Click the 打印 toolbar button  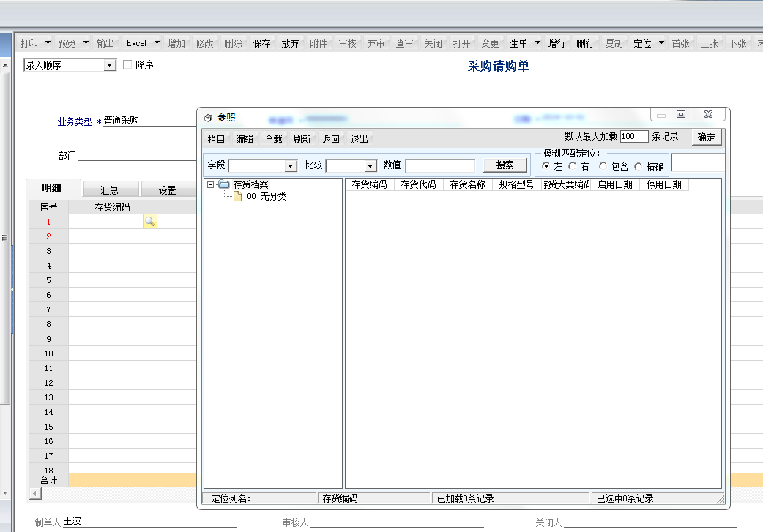point(29,43)
